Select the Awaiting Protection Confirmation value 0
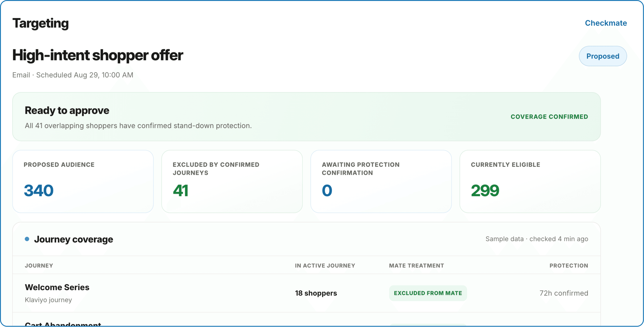 [x=327, y=191]
